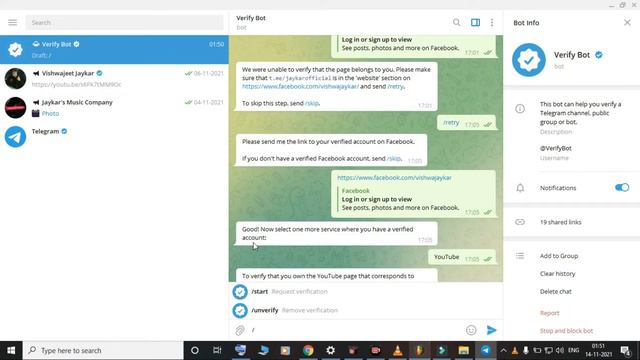Image resolution: width=640 pixels, height=360 pixels.
Task: Open the Jaykar's Music Company channel
Action: 114,107
